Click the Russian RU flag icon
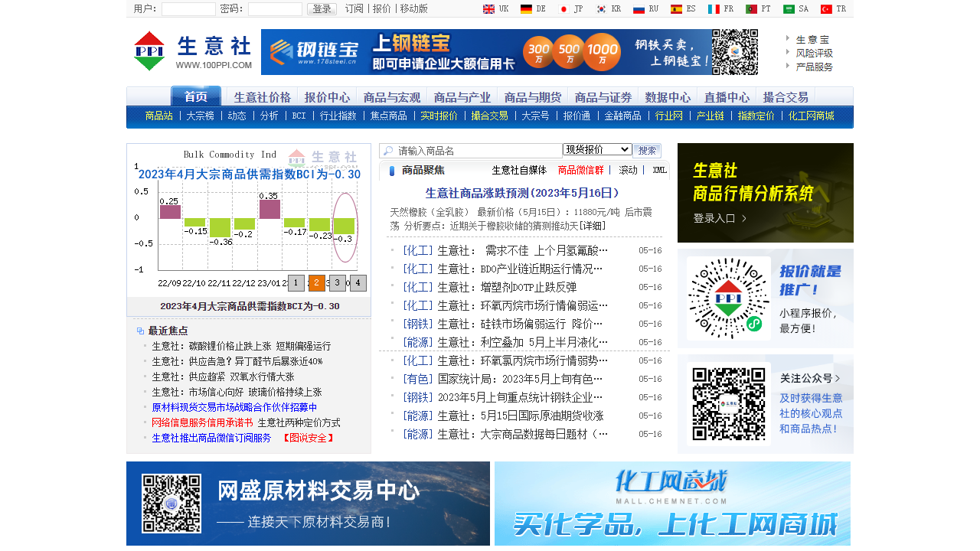Image resolution: width=980 pixels, height=551 pixels. point(639,9)
